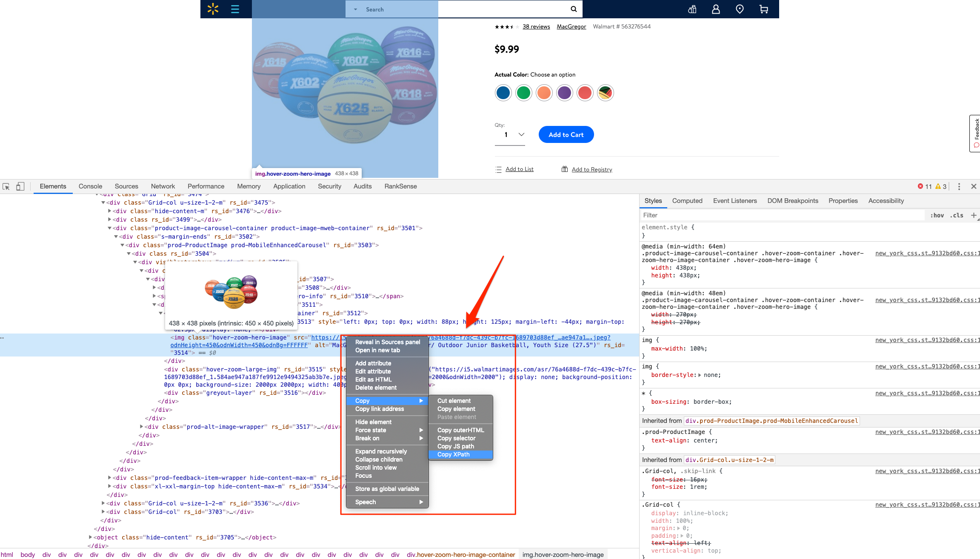Select Copy XPath from the context menu
Viewport: 980px width, 559px height.
point(454,454)
